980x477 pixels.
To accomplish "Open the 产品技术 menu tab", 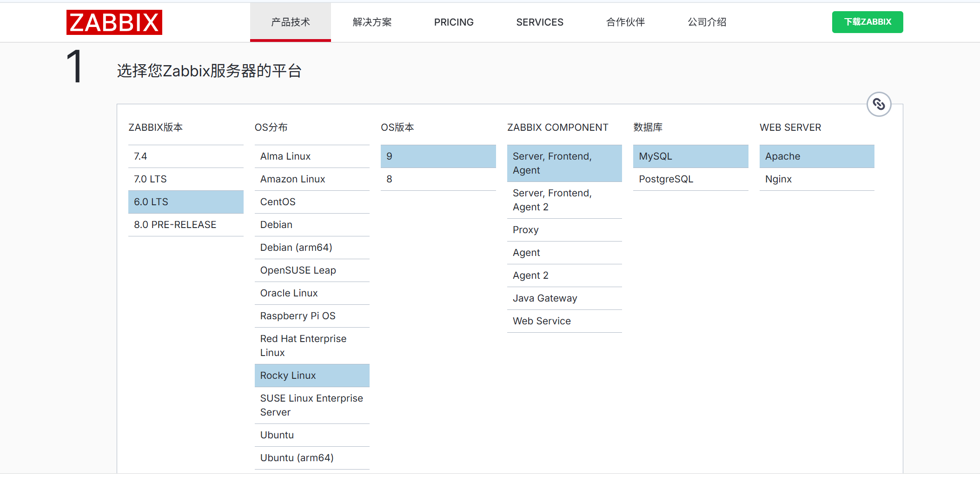I will tap(291, 22).
